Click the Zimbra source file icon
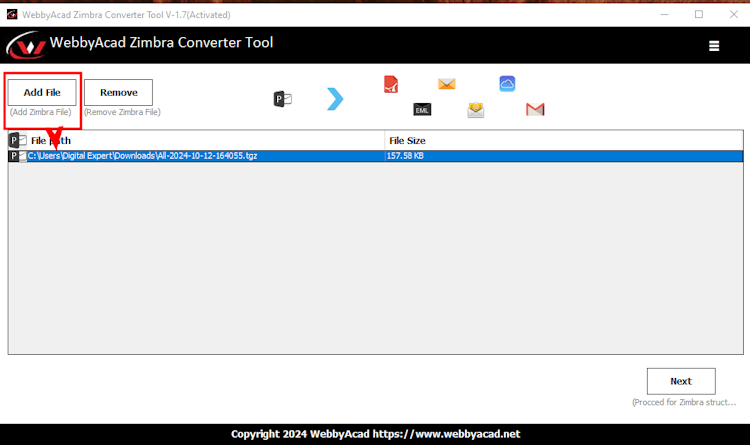 click(283, 99)
